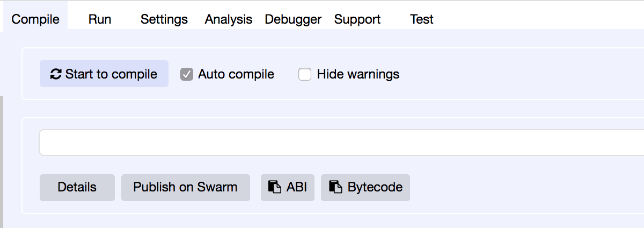
Task: Switch to the Test tab
Action: tap(422, 19)
